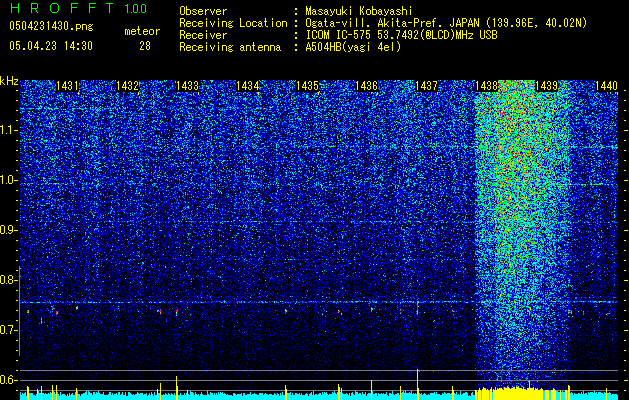The height and width of the screenshot is (400, 629).
Task: Click the 0.7 frequency axis tick
Action: pos(9,330)
